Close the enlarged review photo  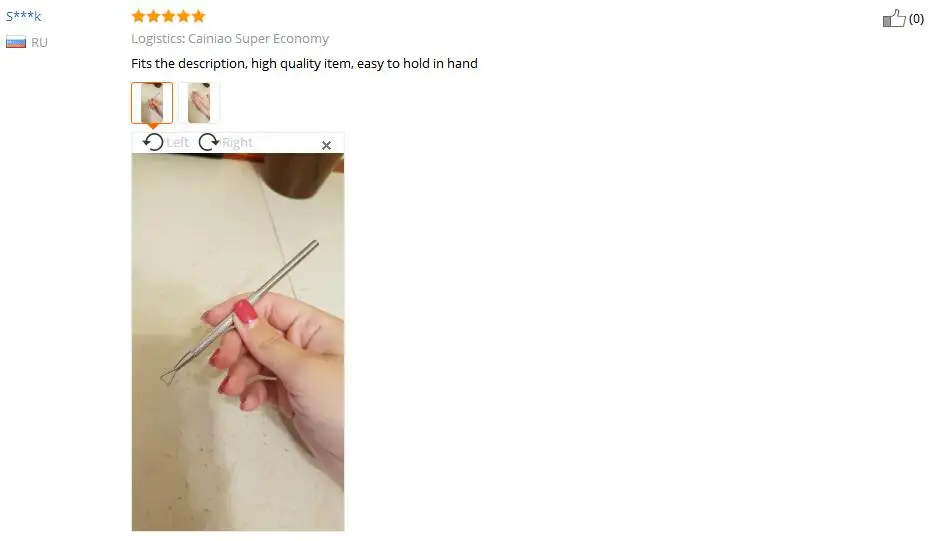326,145
